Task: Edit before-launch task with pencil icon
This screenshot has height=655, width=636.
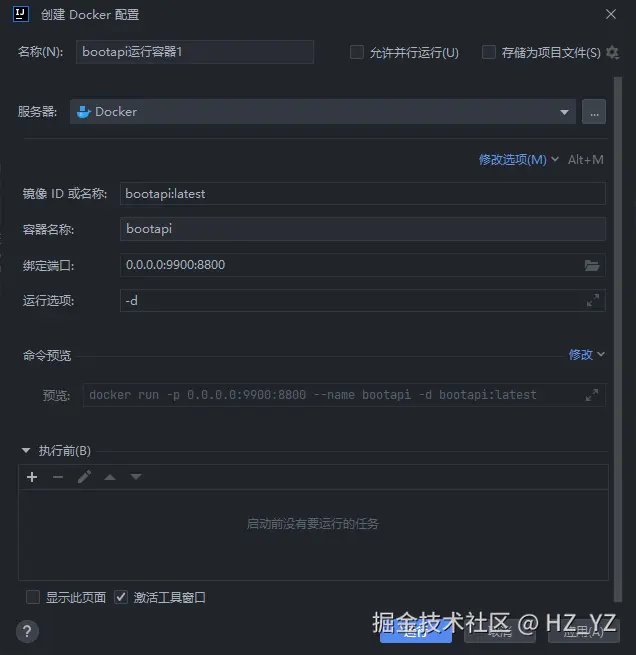Action: click(x=84, y=477)
